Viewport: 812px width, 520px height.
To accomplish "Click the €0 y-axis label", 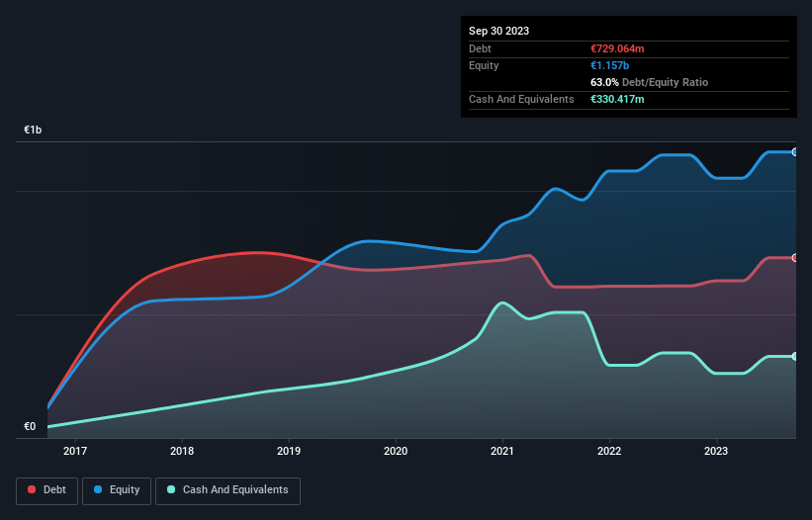I will click(x=30, y=426).
